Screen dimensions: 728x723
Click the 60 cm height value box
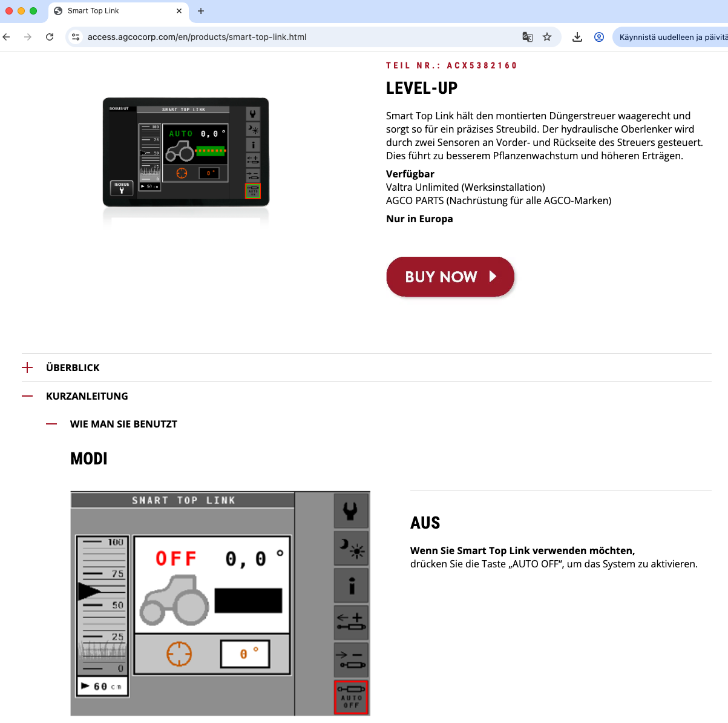102,687
